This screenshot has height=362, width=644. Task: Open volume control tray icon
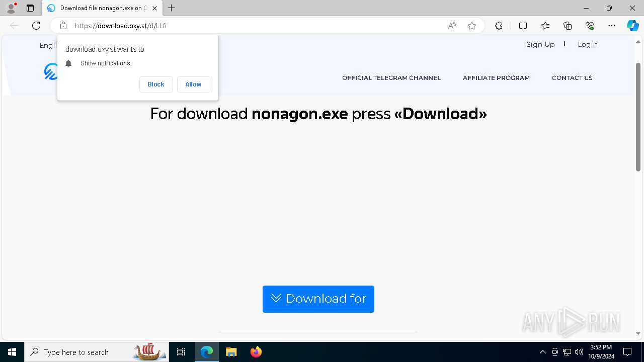(x=579, y=352)
